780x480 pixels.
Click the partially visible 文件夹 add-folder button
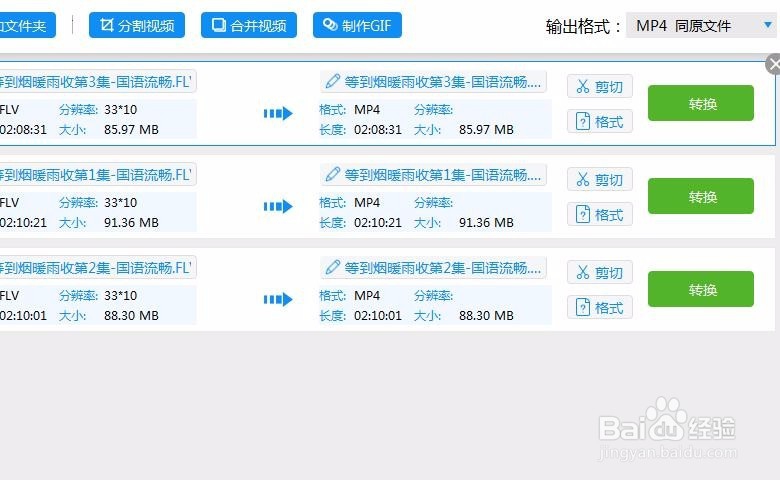click(x=26, y=25)
